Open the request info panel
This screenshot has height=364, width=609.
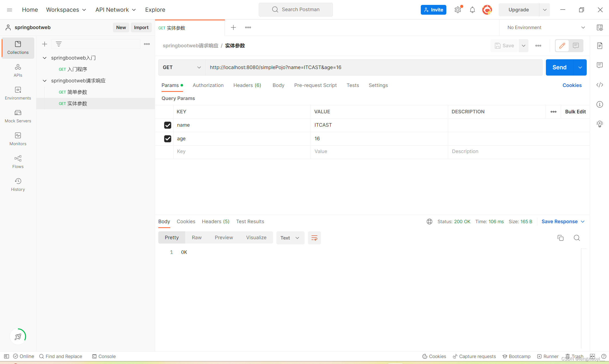coord(600,104)
